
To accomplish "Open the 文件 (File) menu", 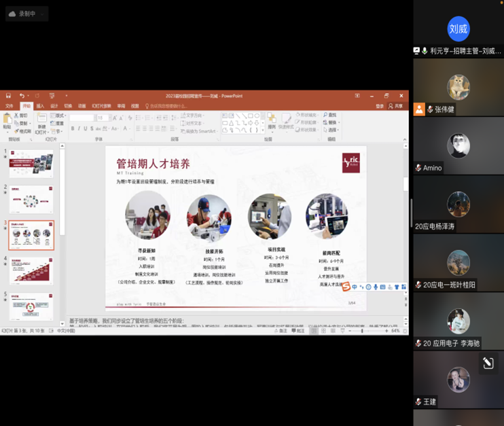I will [x=10, y=106].
